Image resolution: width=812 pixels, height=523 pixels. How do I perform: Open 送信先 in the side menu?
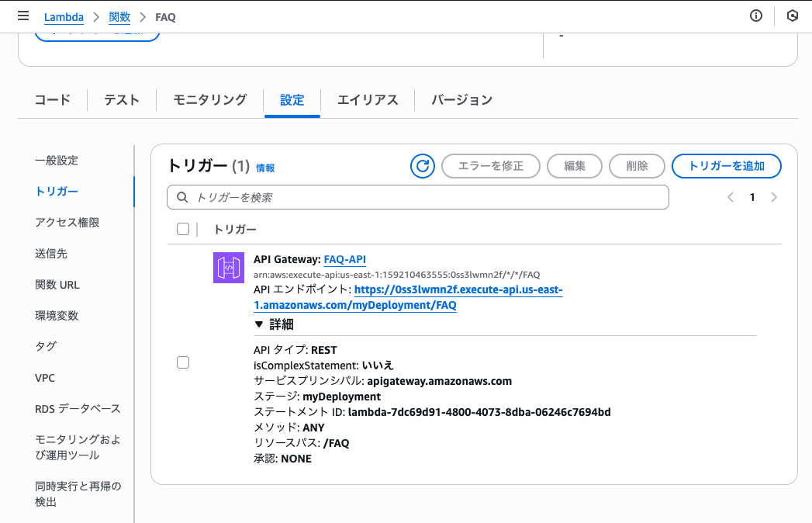click(x=50, y=254)
